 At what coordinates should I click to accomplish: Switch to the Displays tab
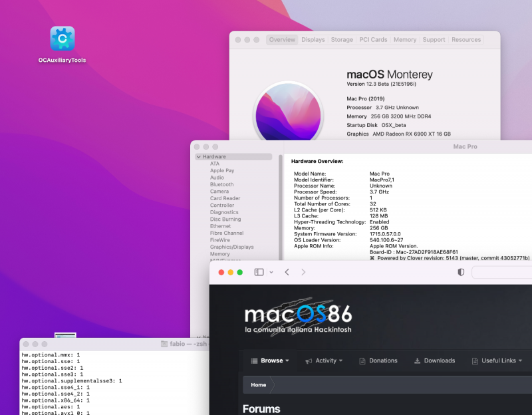click(313, 40)
